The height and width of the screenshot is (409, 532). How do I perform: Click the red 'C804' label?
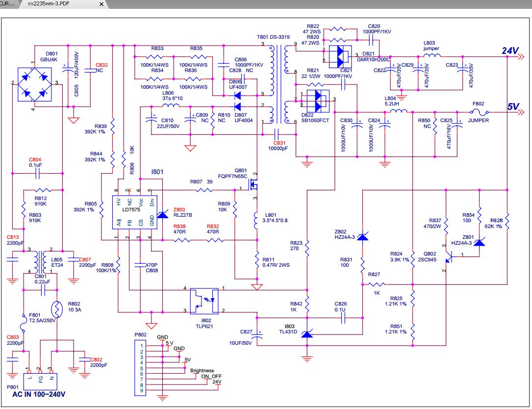click(x=35, y=159)
